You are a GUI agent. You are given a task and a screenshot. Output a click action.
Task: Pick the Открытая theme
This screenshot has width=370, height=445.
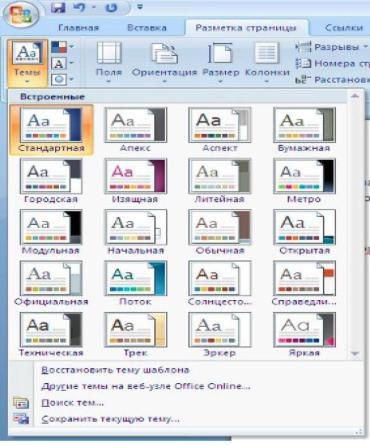[x=304, y=232]
